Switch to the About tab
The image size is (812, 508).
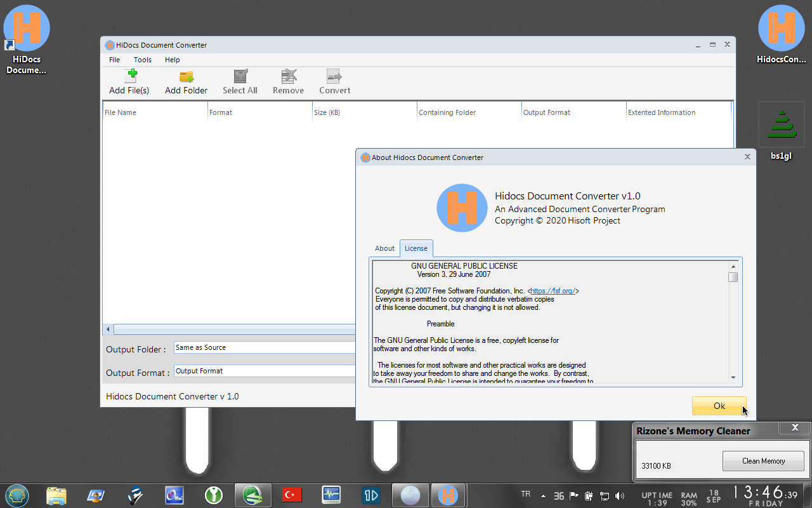tap(384, 248)
